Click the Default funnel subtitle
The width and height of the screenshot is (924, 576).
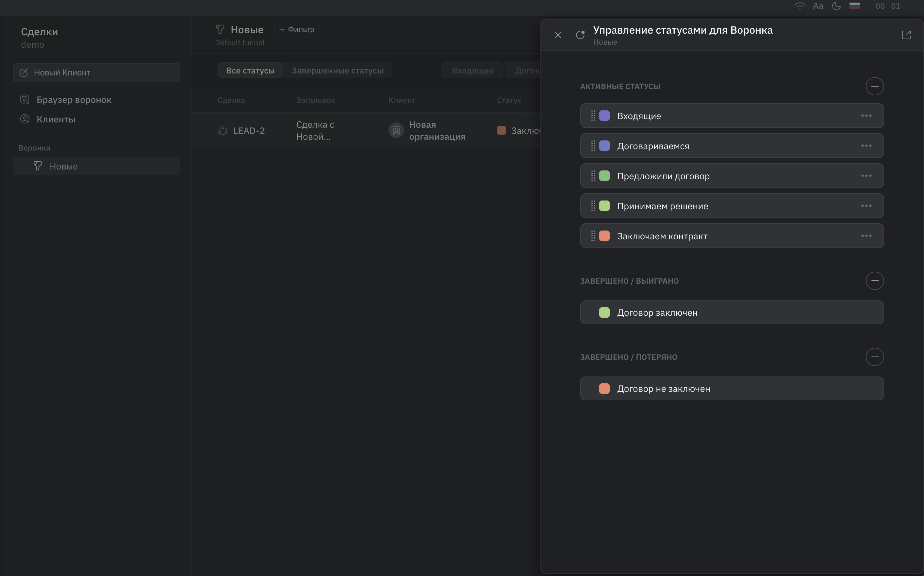tap(239, 43)
